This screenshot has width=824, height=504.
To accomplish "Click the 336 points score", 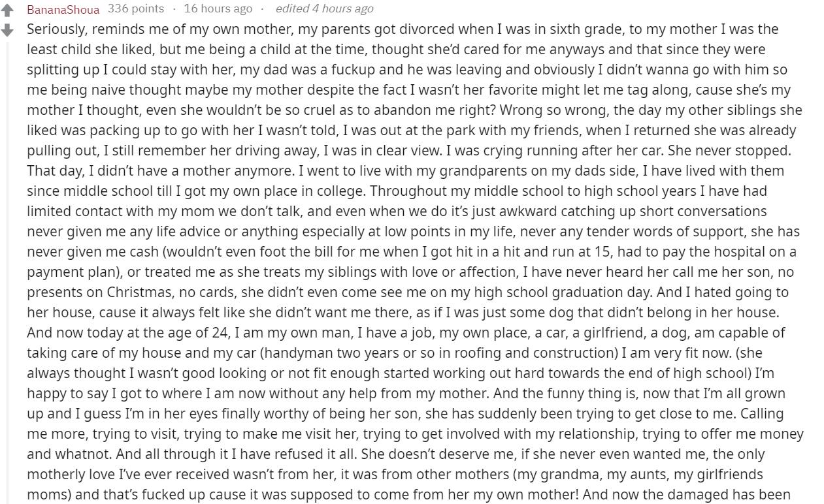I will (x=136, y=8).
